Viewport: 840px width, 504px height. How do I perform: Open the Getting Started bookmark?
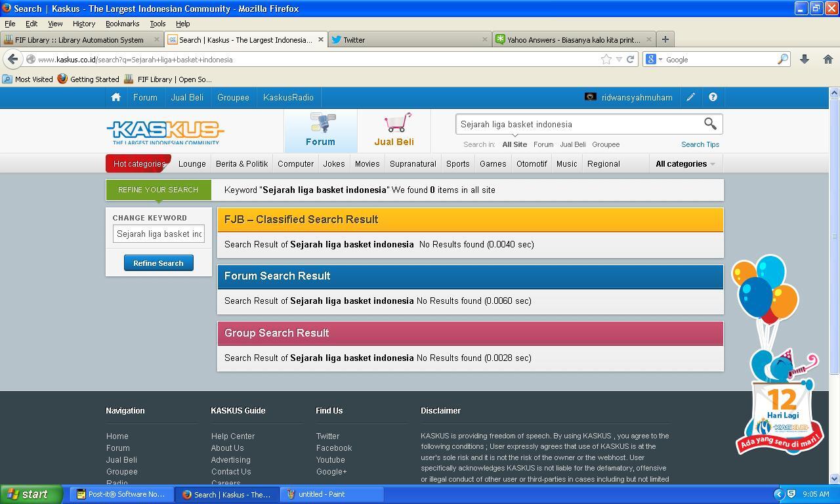89,79
